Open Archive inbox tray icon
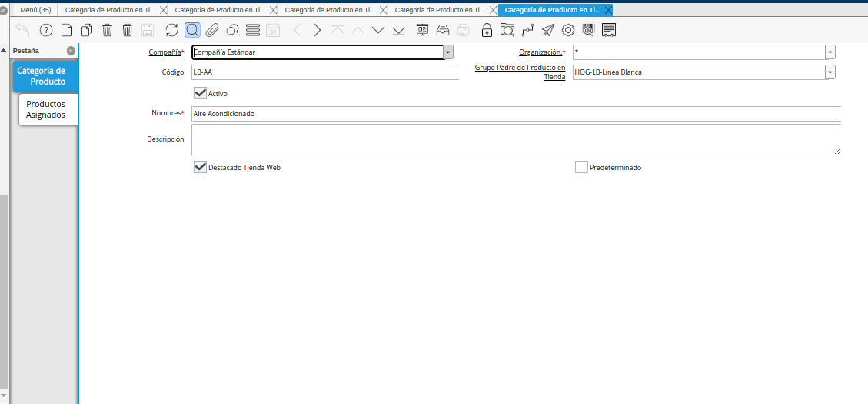The height and width of the screenshot is (404, 868). 443,30
